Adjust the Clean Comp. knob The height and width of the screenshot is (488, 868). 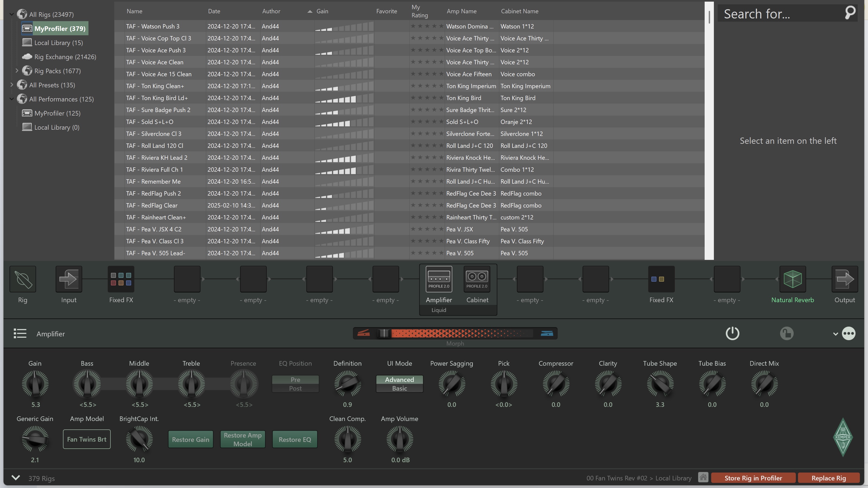tap(347, 439)
